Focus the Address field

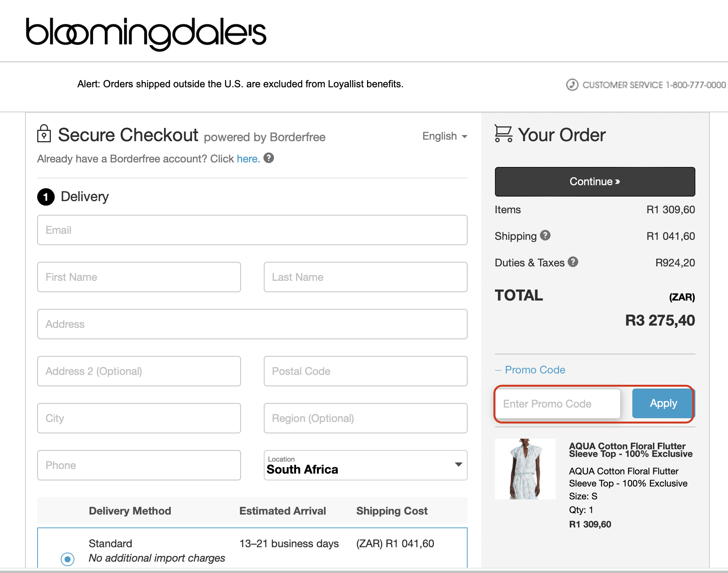(252, 324)
